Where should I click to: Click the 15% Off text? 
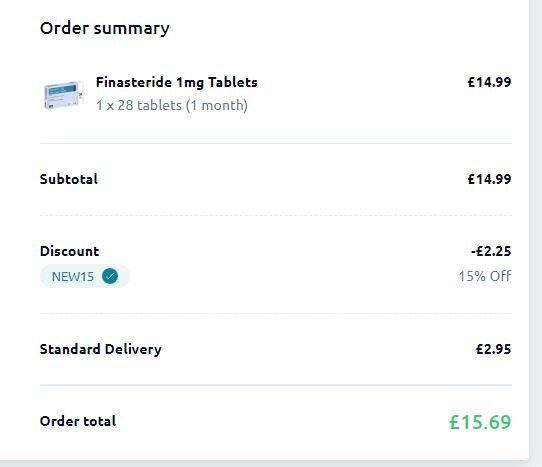485,276
